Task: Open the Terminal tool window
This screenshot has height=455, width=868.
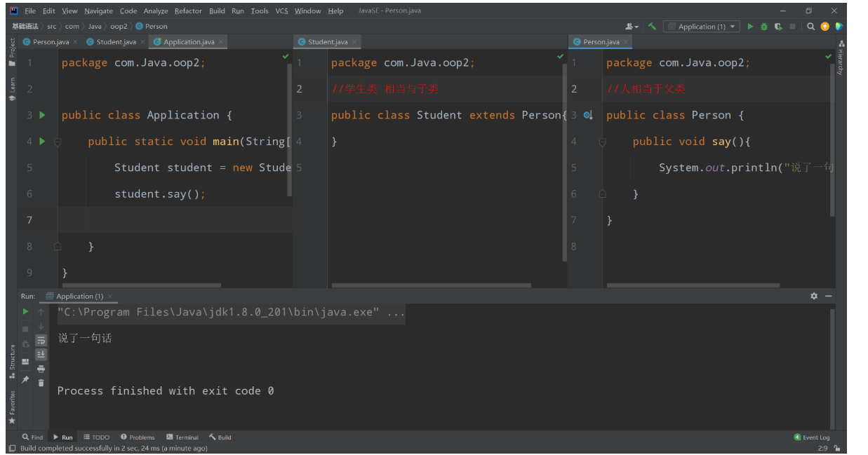Action: pyautogui.click(x=182, y=437)
